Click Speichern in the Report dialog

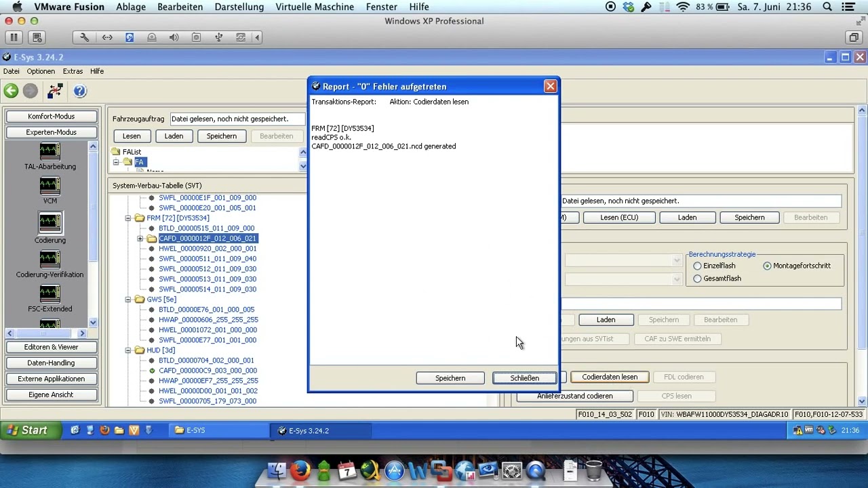(x=450, y=378)
